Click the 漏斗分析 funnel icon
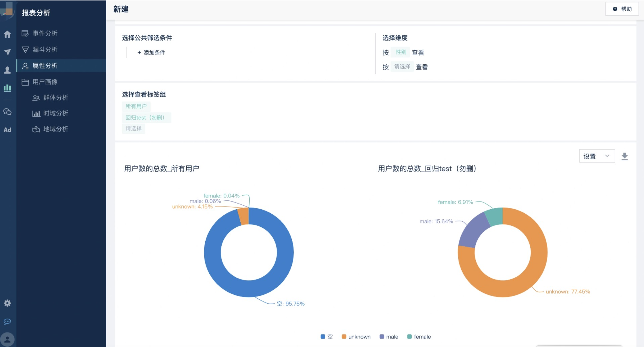Image resolution: width=644 pixels, height=347 pixels. tap(25, 49)
